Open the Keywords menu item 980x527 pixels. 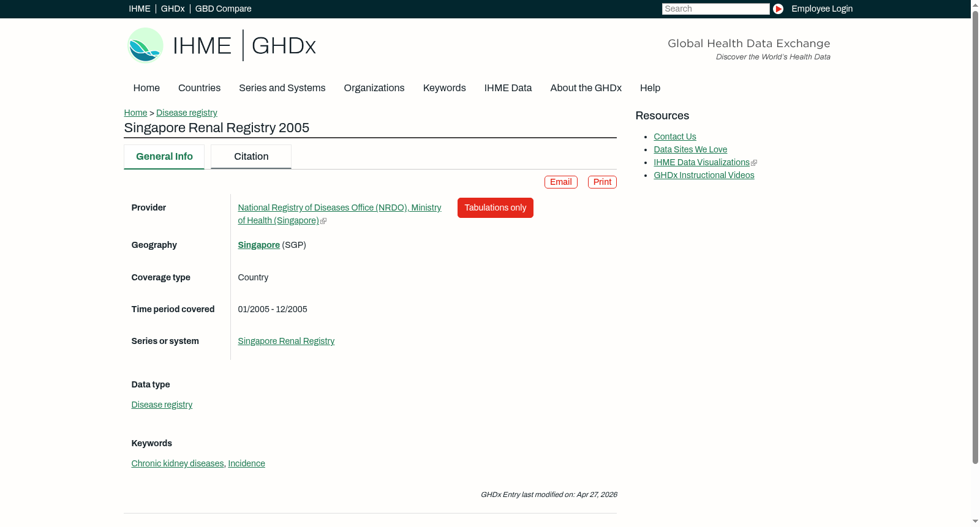[444, 88]
